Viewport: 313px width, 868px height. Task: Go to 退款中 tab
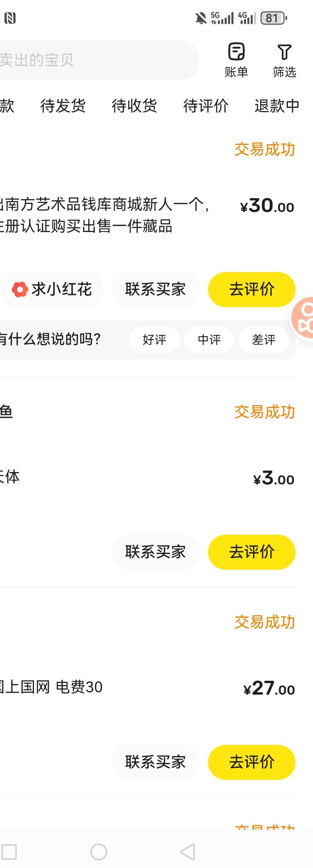click(277, 106)
